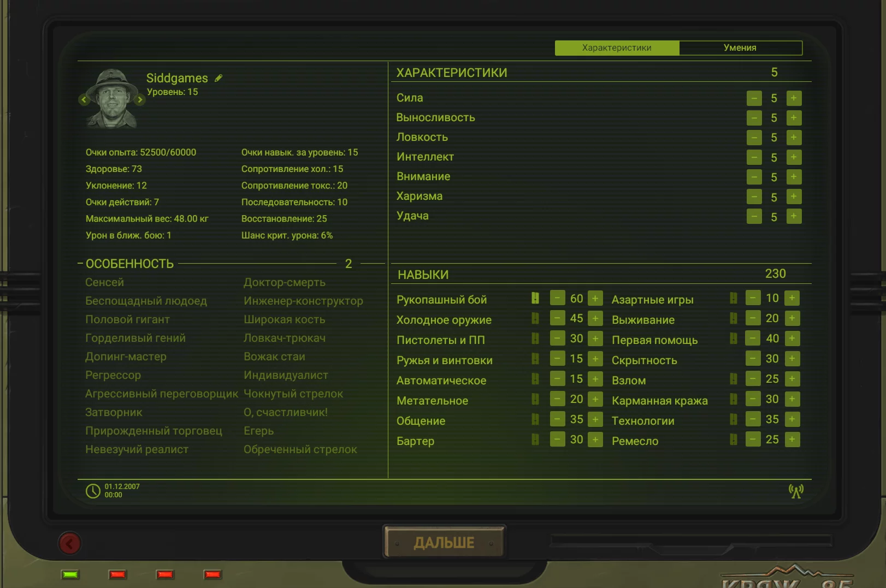Image resolution: width=886 pixels, height=588 pixels.
Task: Decrease Автоматическое skill value
Action: coord(558,379)
